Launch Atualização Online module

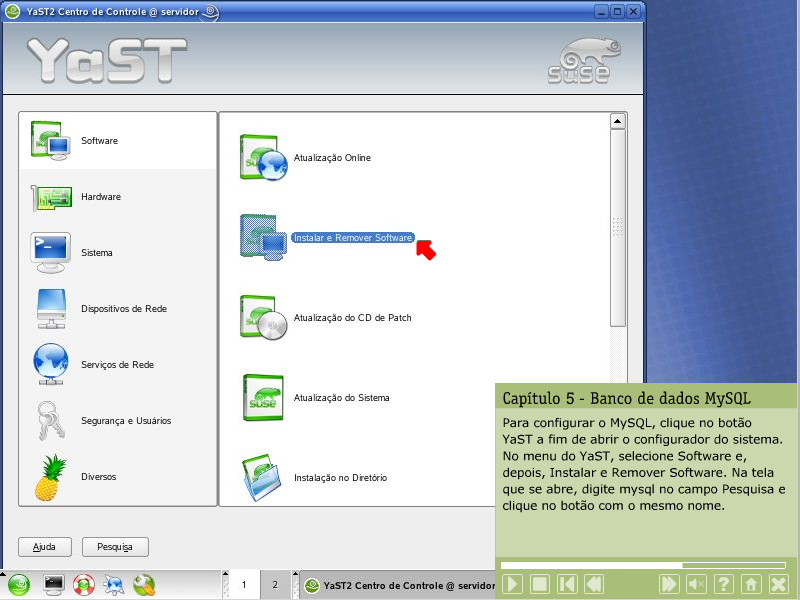pyautogui.click(x=332, y=158)
